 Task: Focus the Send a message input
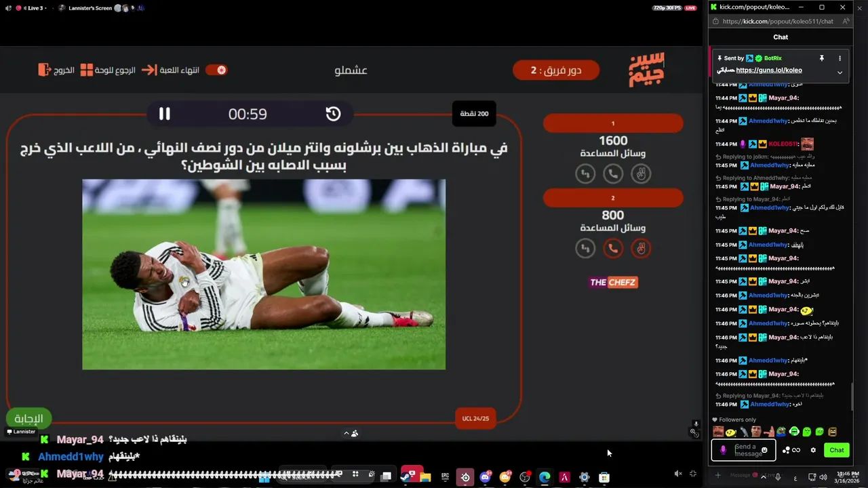(745, 450)
